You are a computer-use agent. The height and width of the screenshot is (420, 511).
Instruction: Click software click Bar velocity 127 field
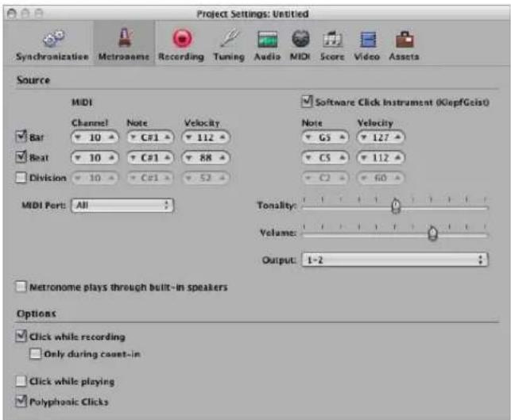pyautogui.click(x=381, y=137)
